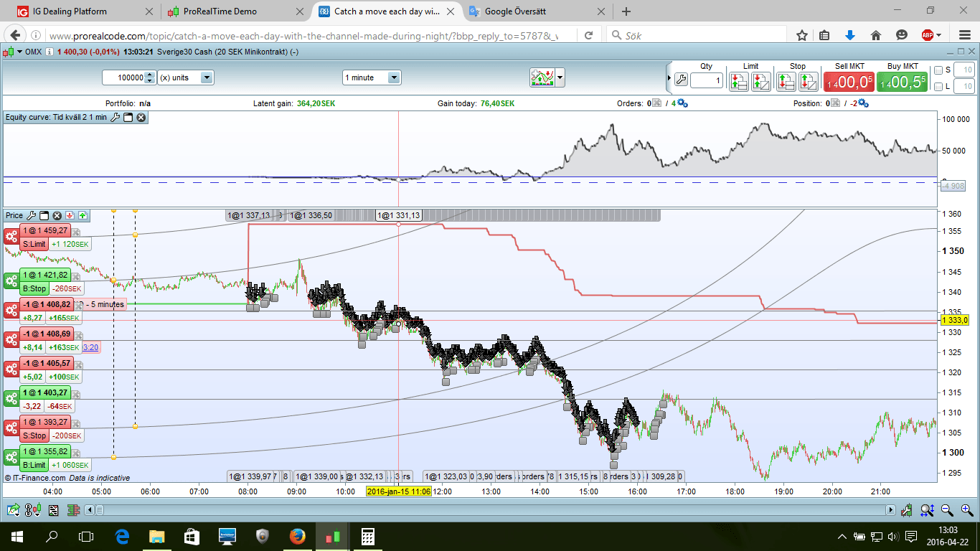Enable the L checkbox

(x=938, y=87)
